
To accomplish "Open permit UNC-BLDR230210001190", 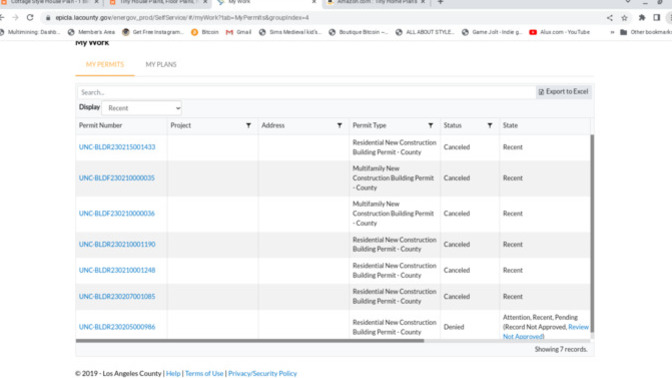I will pos(117,244).
